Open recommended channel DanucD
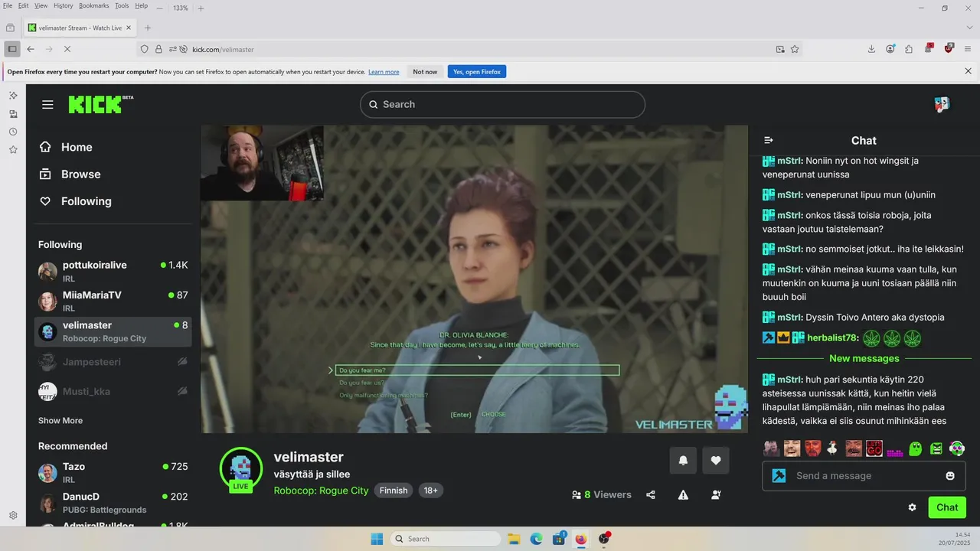 [x=113, y=502]
